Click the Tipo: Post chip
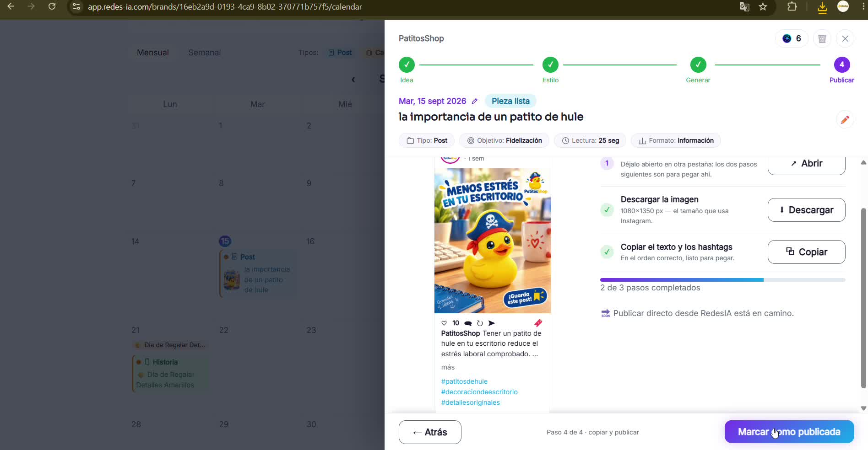This screenshot has width=868, height=450. tap(427, 140)
